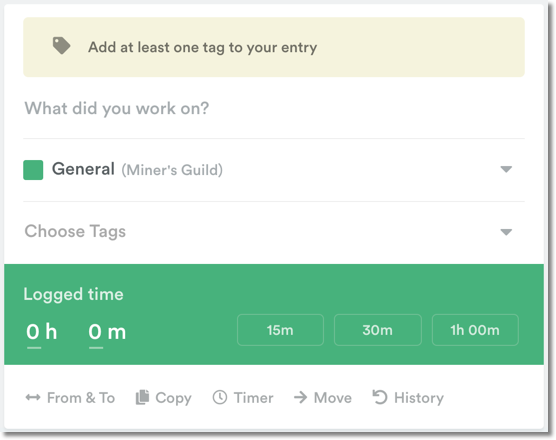Image resolution: width=556 pixels, height=440 pixels.
Task: Click the green General project color swatch
Action: point(33,170)
